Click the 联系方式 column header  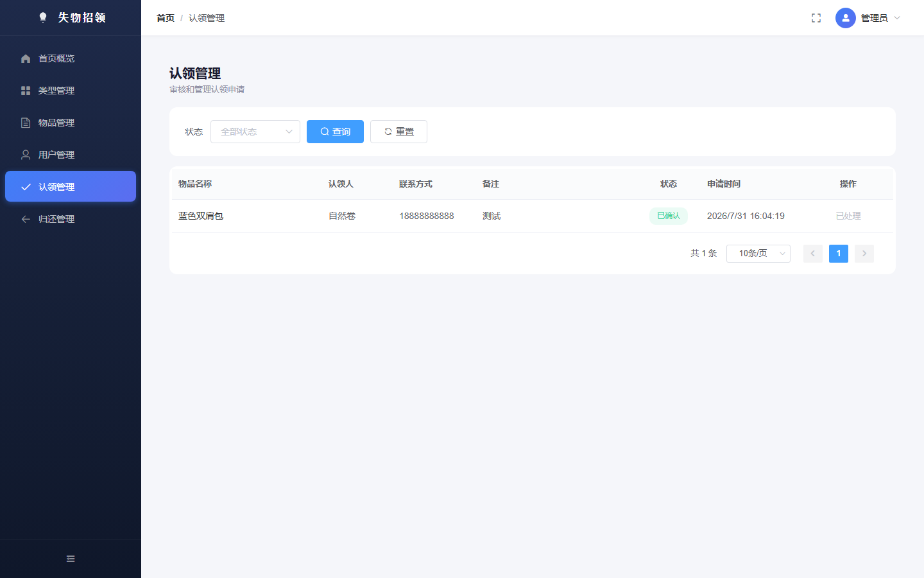pos(416,184)
